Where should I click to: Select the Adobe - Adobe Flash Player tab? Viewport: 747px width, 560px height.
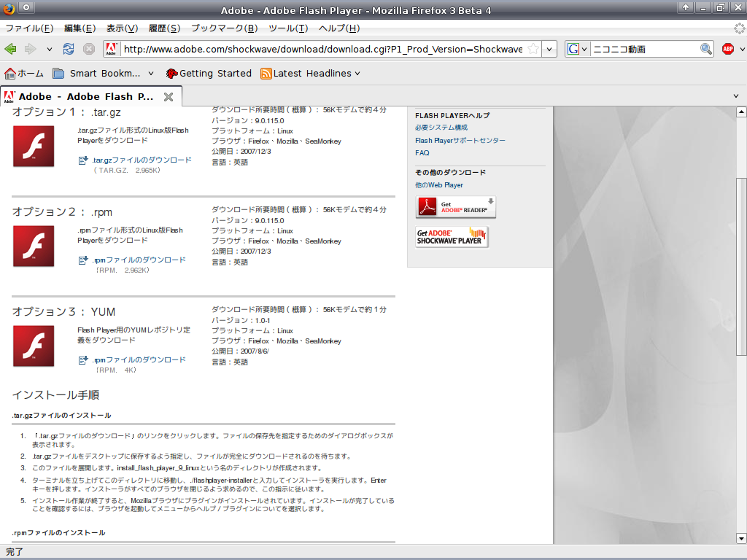click(x=91, y=97)
